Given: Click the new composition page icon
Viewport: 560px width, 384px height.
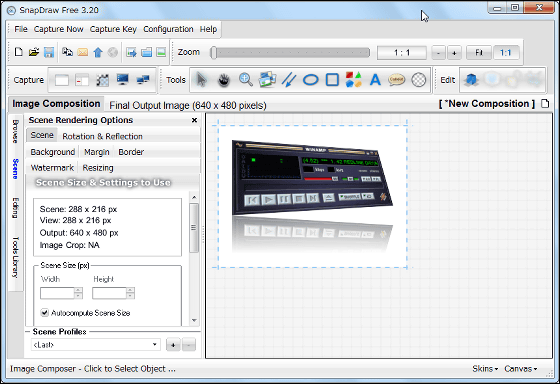Looking at the screenshot, I should point(545,104).
